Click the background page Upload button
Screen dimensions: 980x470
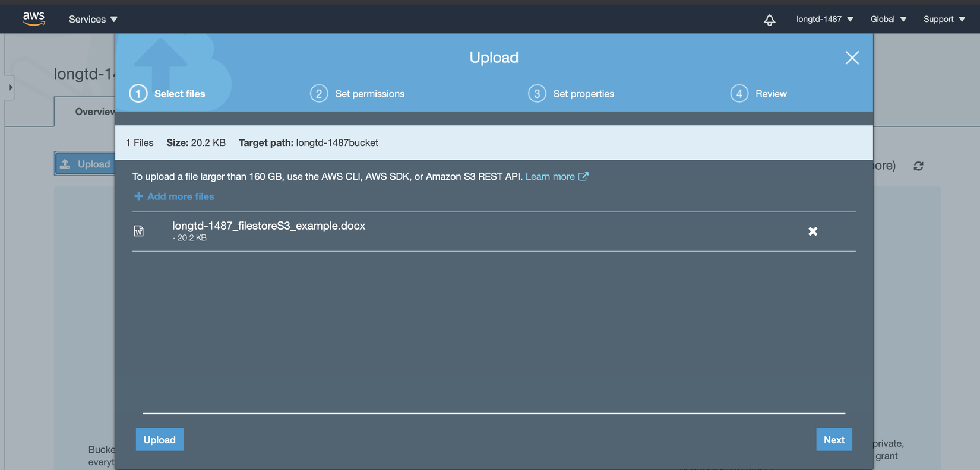click(x=85, y=164)
